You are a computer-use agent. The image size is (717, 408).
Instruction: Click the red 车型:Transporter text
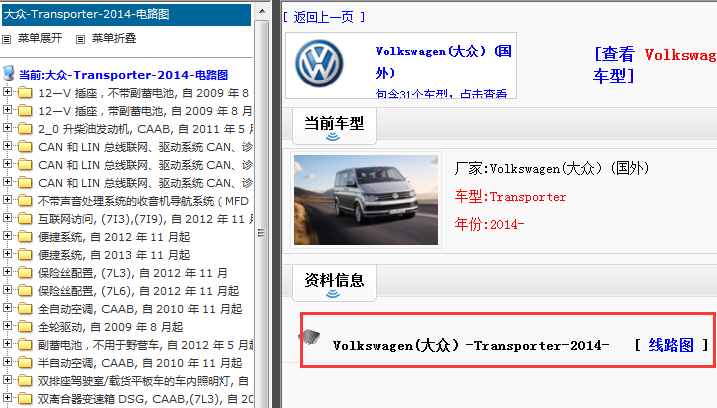(x=510, y=197)
